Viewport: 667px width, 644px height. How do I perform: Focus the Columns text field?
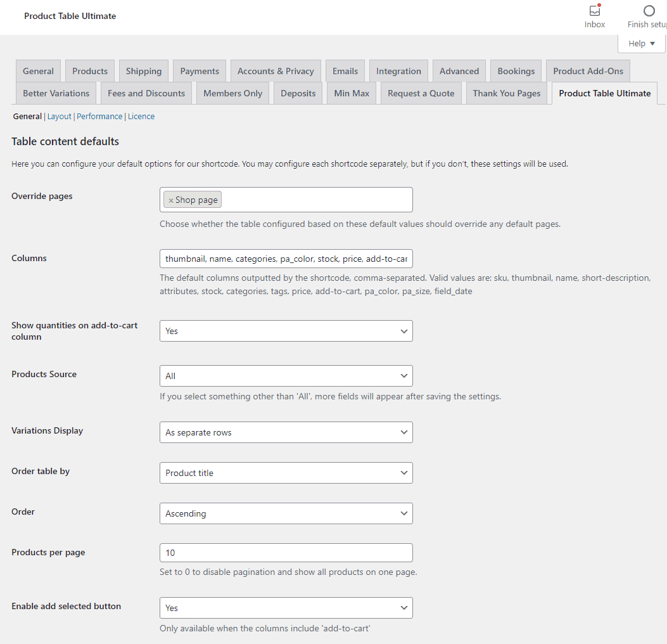coord(286,259)
